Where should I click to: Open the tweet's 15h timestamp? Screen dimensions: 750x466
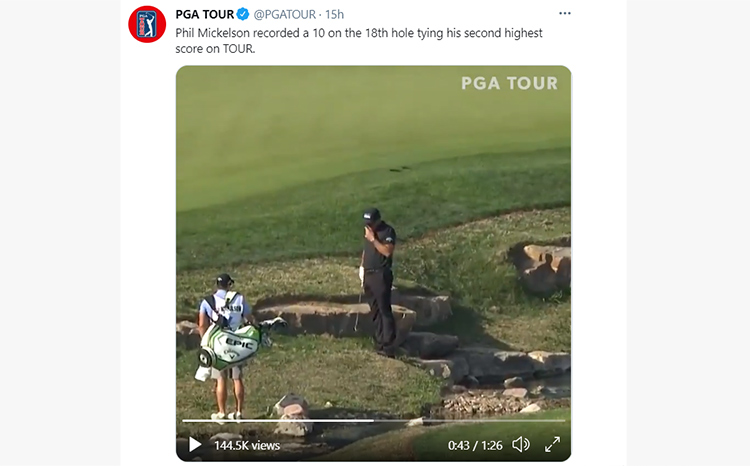[x=334, y=14]
